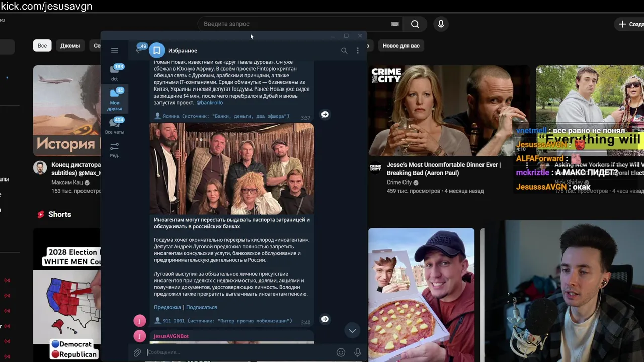Forward the Роман Новак post
The image size is (644, 362).
(x=325, y=115)
